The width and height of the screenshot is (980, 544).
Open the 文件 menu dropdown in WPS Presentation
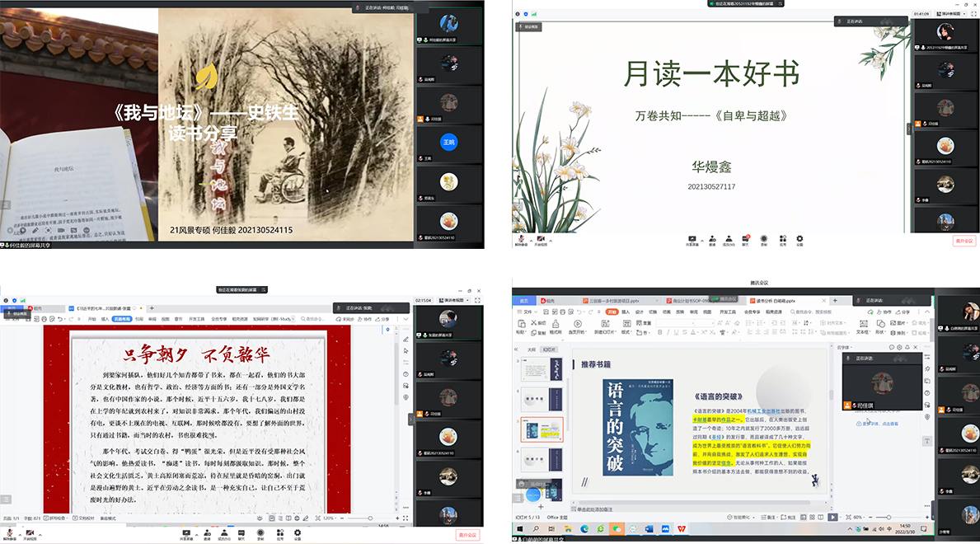528,312
